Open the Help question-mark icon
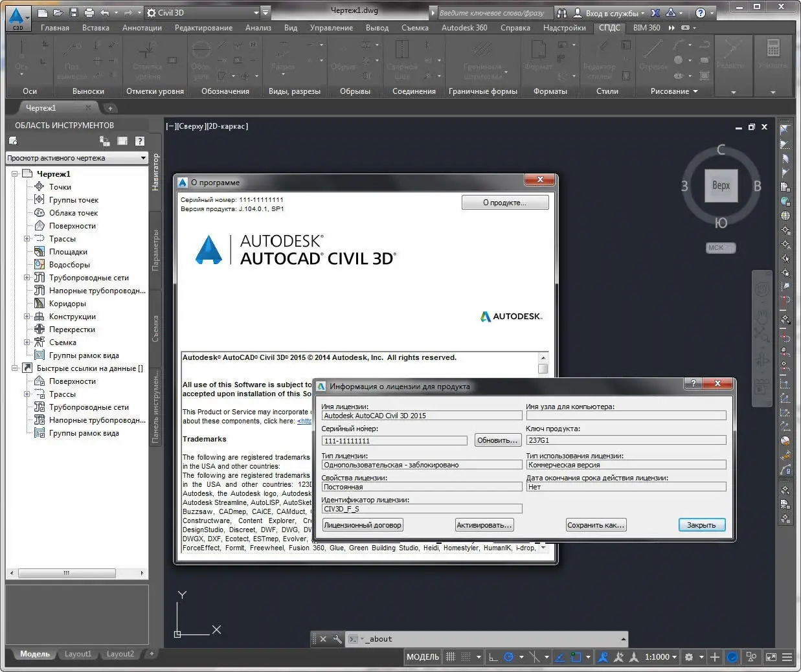 pyautogui.click(x=701, y=13)
